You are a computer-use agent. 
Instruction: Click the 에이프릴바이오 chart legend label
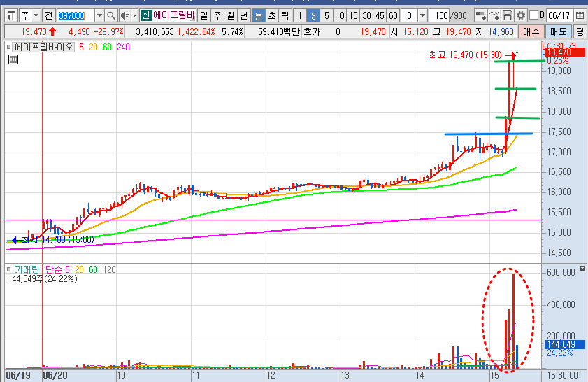tap(44, 48)
